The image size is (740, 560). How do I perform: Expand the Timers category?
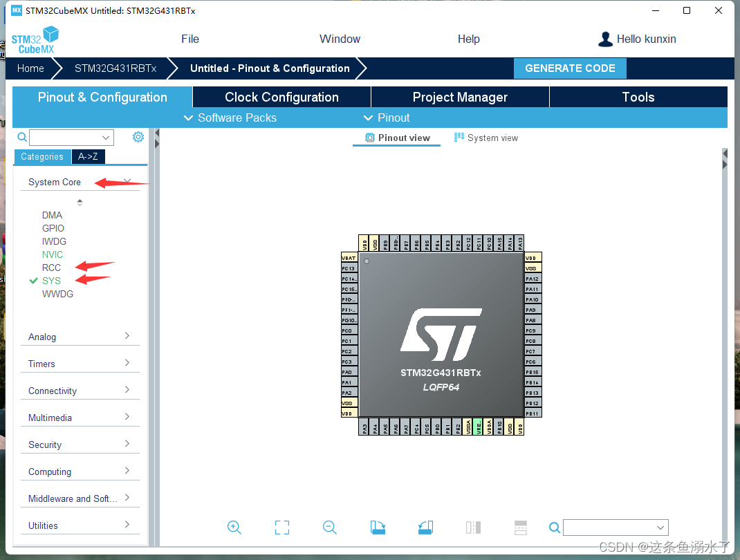tap(41, 363)
